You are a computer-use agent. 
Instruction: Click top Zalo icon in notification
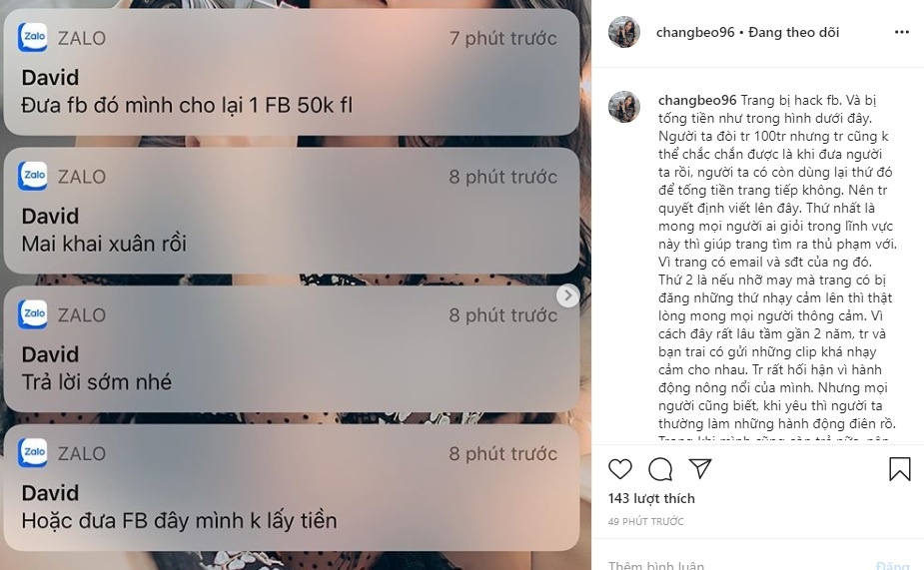33,37
